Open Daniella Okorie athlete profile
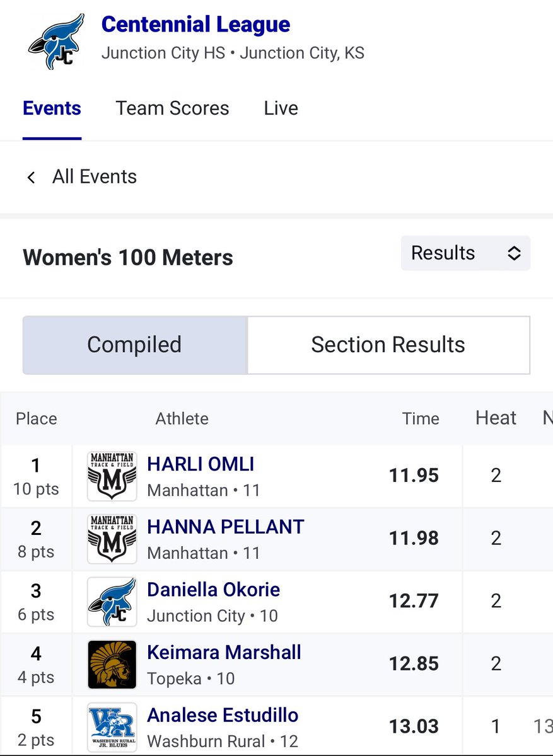 [x=213, y=590]
